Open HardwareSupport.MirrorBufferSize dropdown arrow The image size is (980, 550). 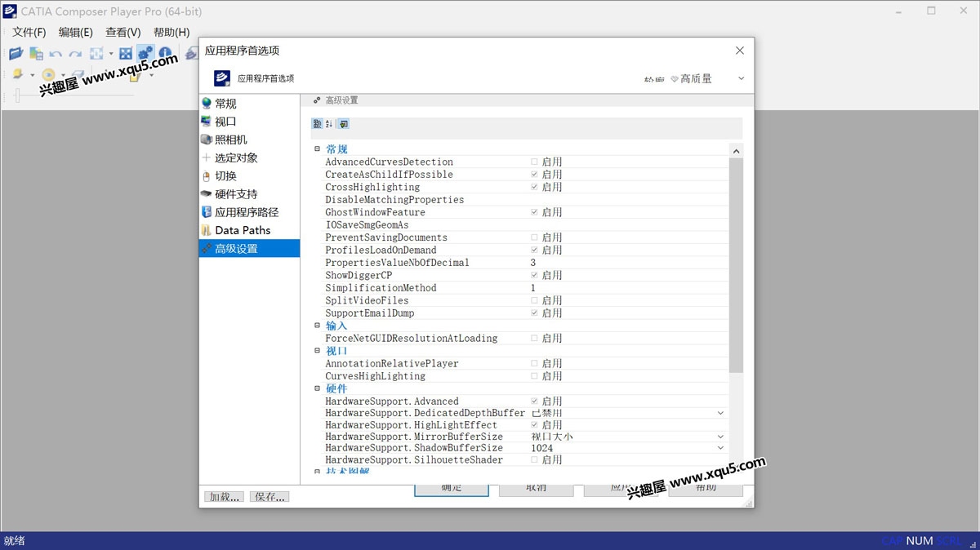pos(720,437)
